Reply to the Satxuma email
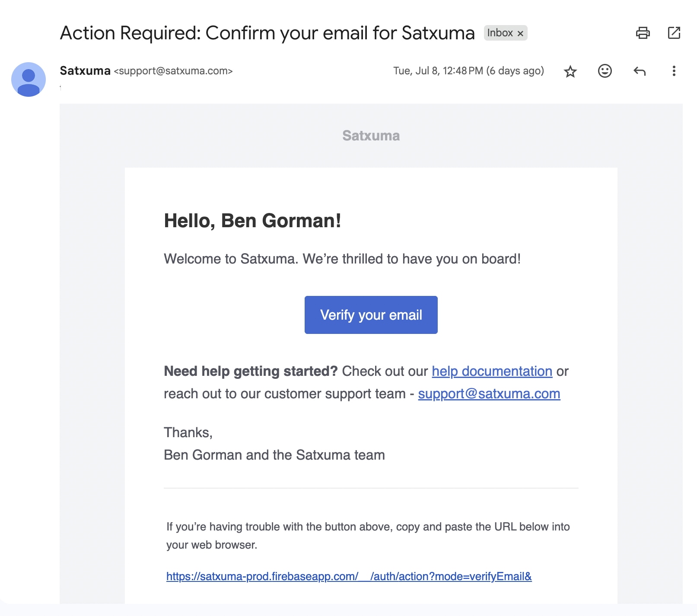697x616 pixels. 639,71
